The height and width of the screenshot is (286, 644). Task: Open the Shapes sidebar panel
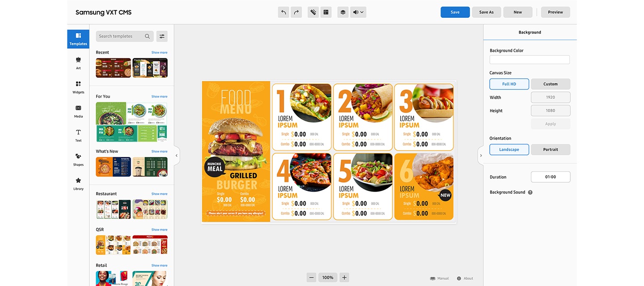pyautogui.click(x=78, y=160)
